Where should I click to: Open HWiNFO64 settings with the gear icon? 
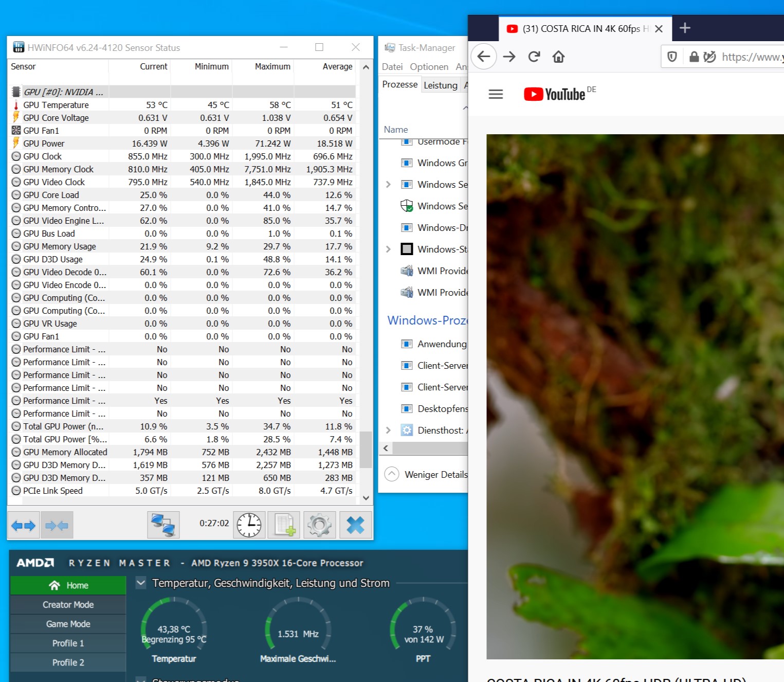(319, 525)
